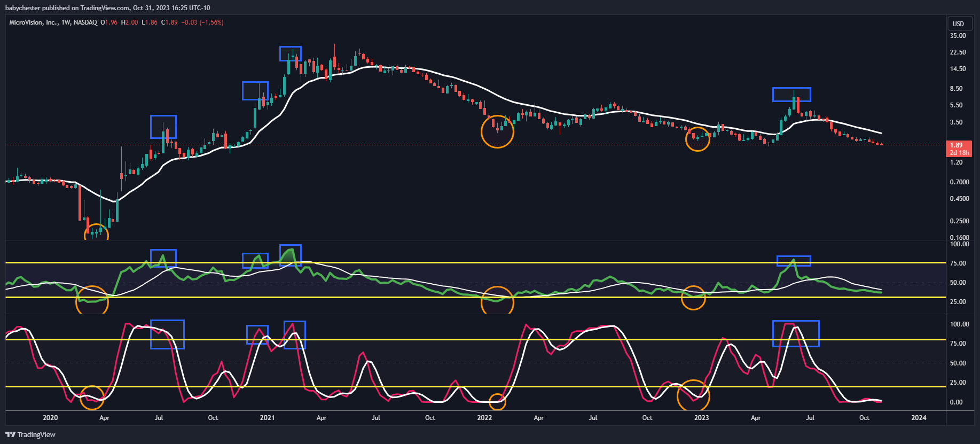Click the 35.00 price axis label
The height and width of the screenshot is (444, 980).
958,36
